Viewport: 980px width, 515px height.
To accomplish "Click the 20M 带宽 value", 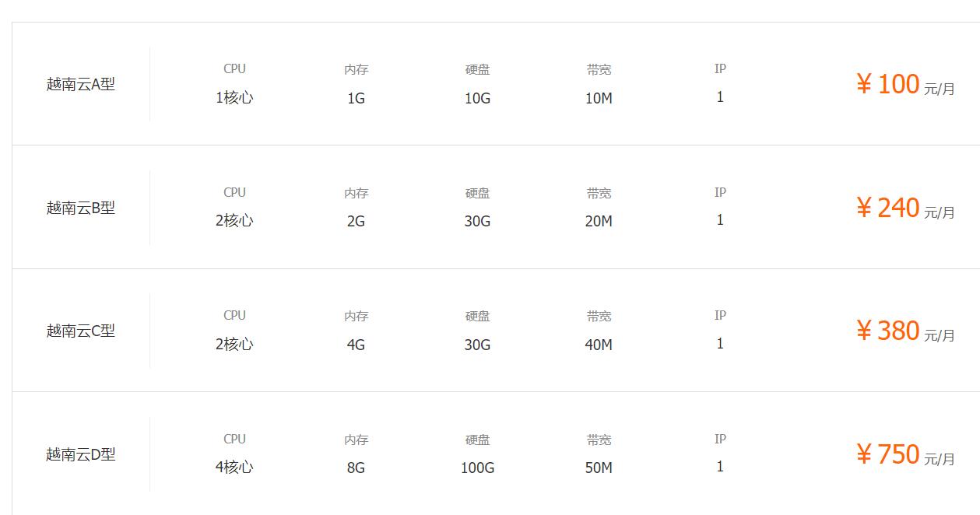I will 599,222.
